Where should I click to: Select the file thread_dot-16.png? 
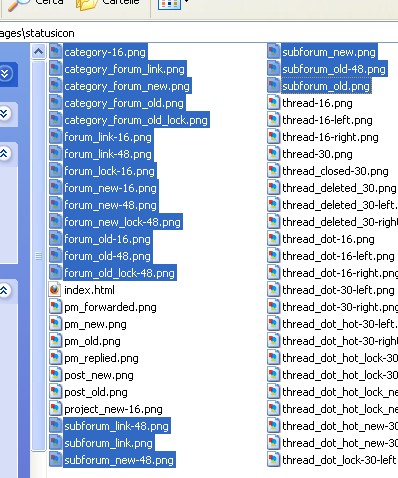click(x=328, y=239)
